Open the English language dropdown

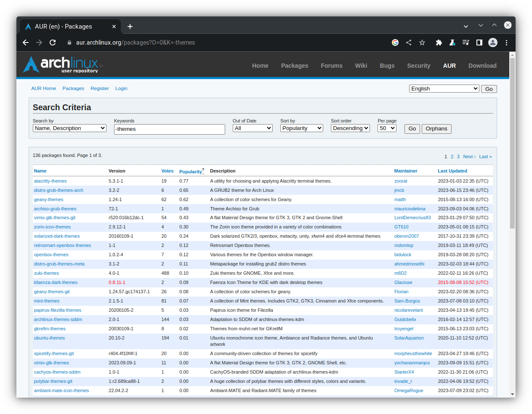point(444,89)
